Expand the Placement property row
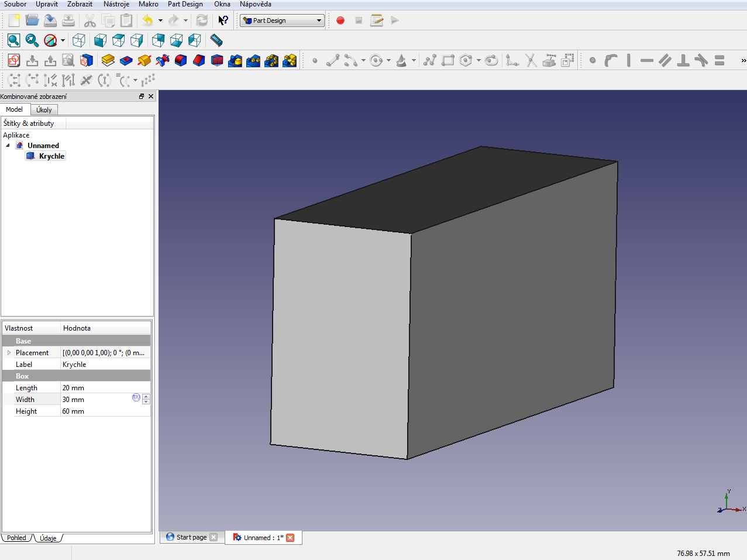The width and height of the screenshot is (747, 560). click(9, 353)
